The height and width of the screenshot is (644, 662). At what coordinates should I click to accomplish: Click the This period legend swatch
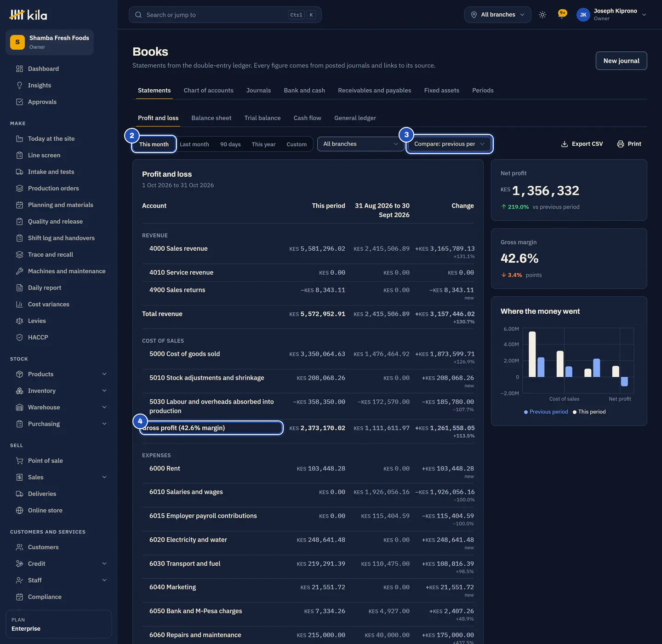click(575, 412)
